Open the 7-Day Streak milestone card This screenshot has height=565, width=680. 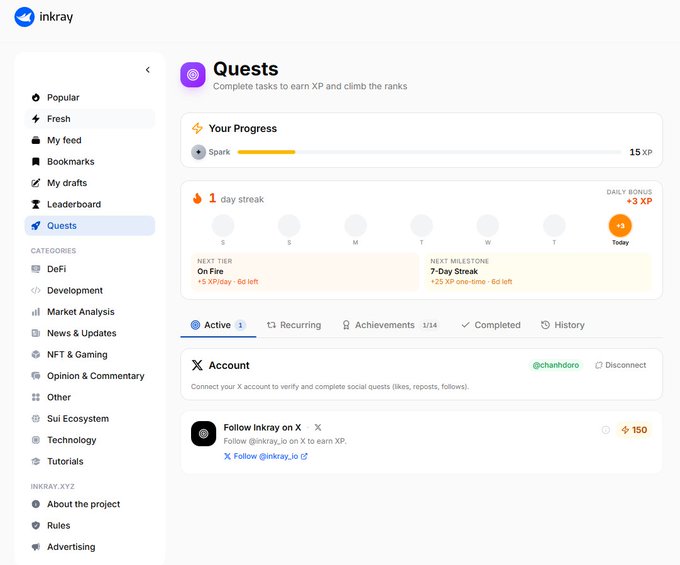(538, 271)
